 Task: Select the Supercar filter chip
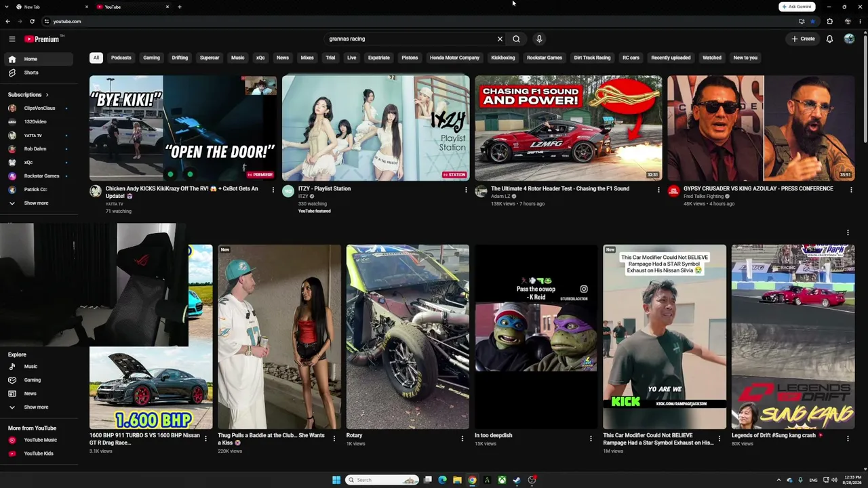[x=210, y=58]
